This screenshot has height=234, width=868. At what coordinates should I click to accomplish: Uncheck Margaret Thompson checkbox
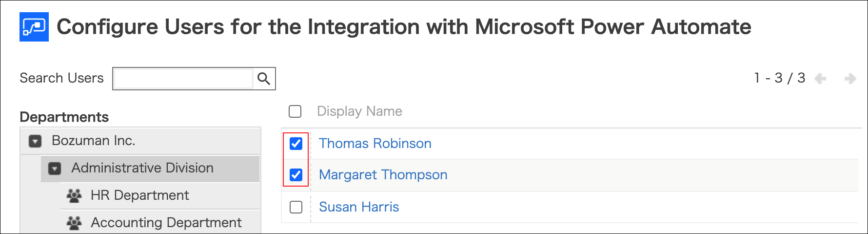(296, 175)
